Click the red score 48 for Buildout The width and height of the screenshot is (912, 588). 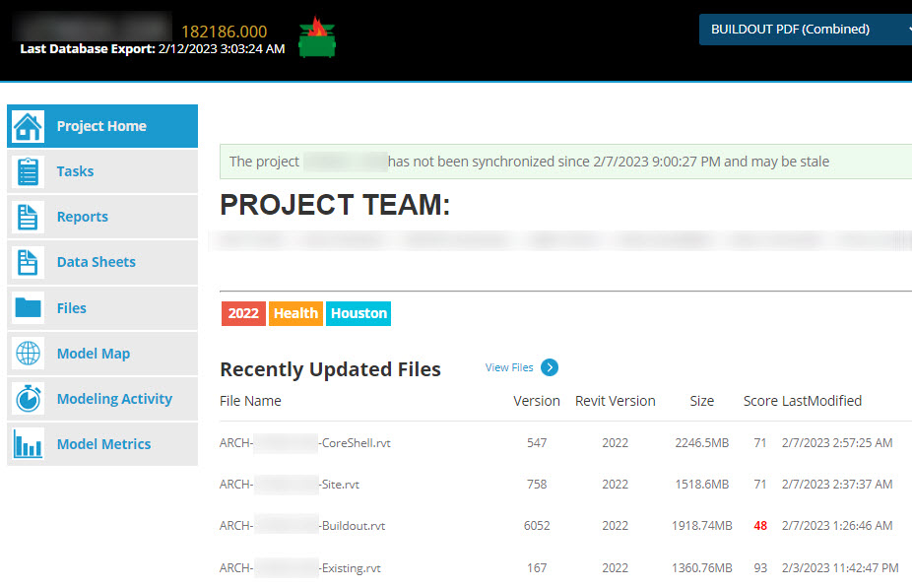click(760, 526)
